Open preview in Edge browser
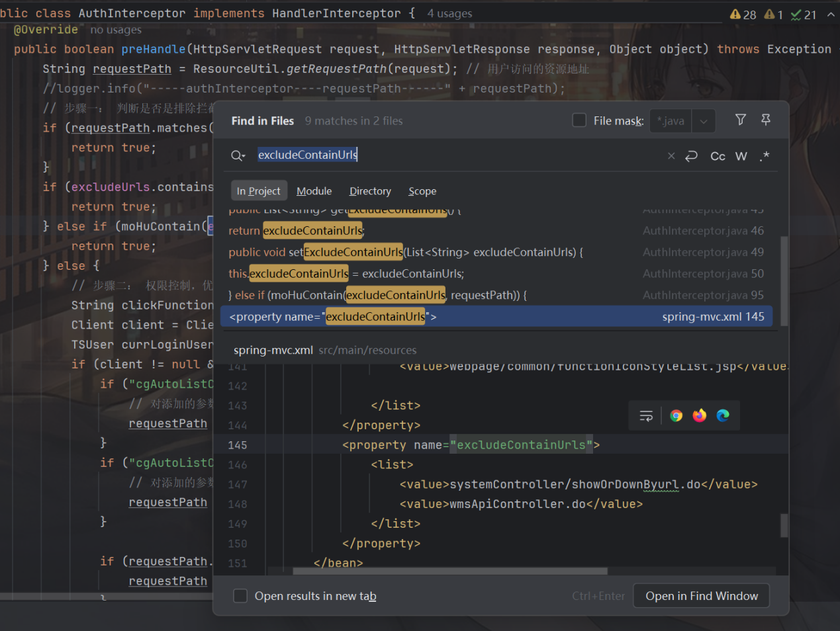840x631 pixels. [x=723, y=415]
